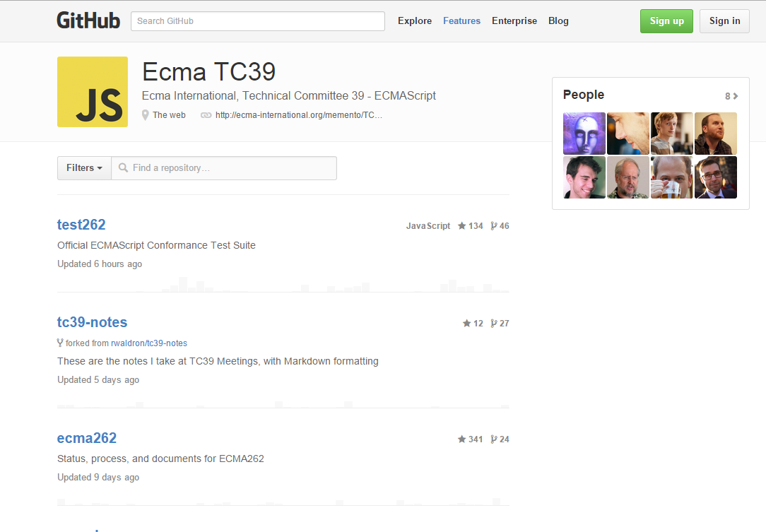Click the link chain icon beside URL
Screen dimensions: 766x532
pos(206,114)
